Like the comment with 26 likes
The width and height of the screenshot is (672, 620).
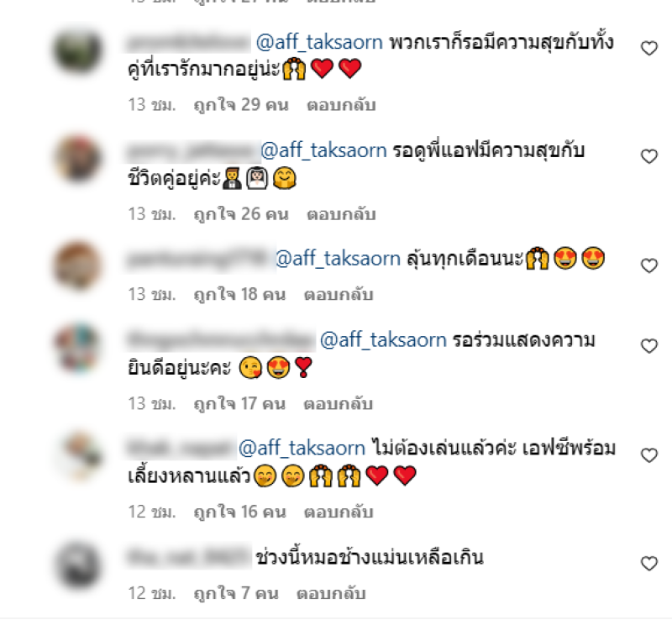(648, 156)
